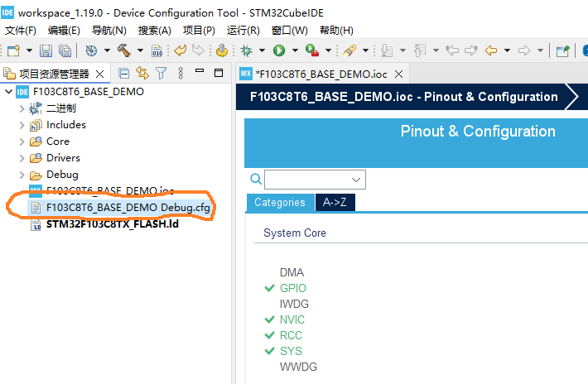Expand the Includes tree node
The height and width of the screenshot is (384, 588).
[x=22, y=125]
